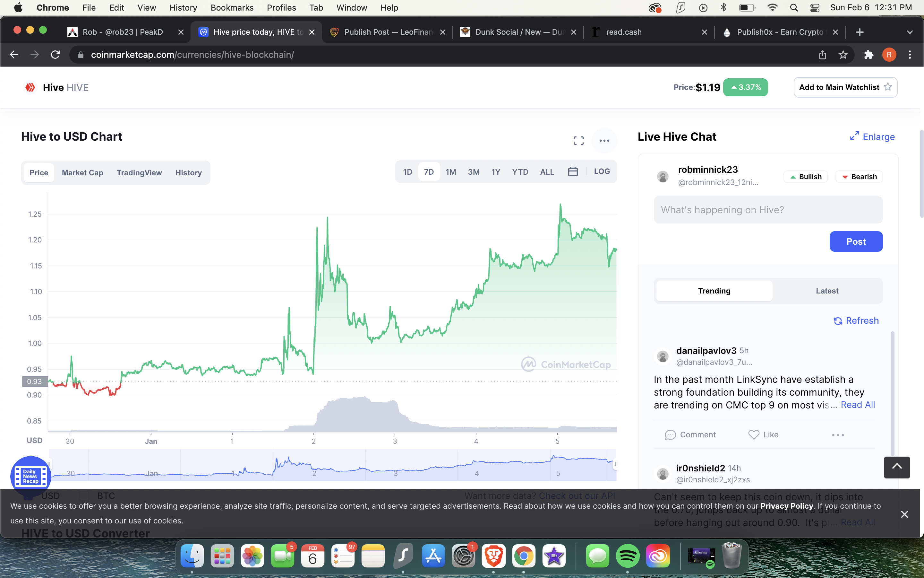Image resolution: width=924 pixels, height=578 pixels.
Task: Select the ALL time range
Action: click(547, 172)
